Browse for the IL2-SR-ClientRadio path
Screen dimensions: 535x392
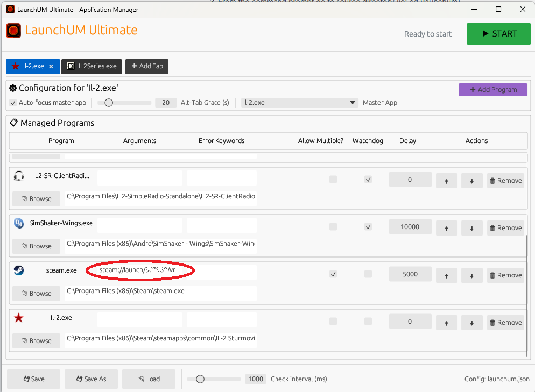click(x=36, y=199)
